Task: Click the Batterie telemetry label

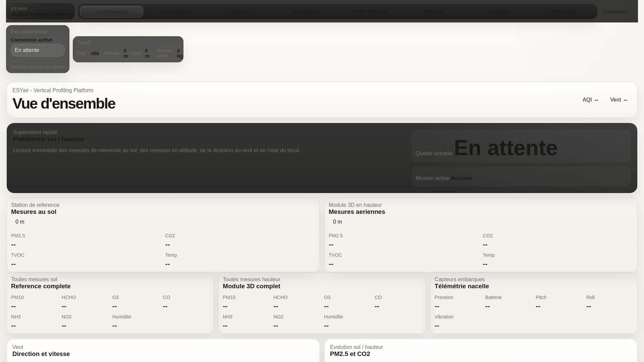Action: (x=493, y=297)
